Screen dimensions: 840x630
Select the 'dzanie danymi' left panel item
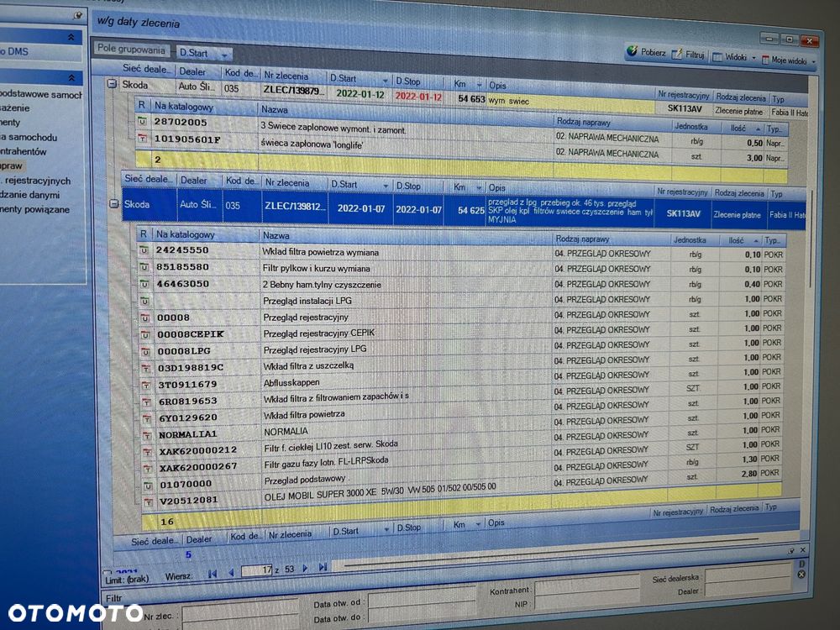pyautogui.click(x=29, y=195)
